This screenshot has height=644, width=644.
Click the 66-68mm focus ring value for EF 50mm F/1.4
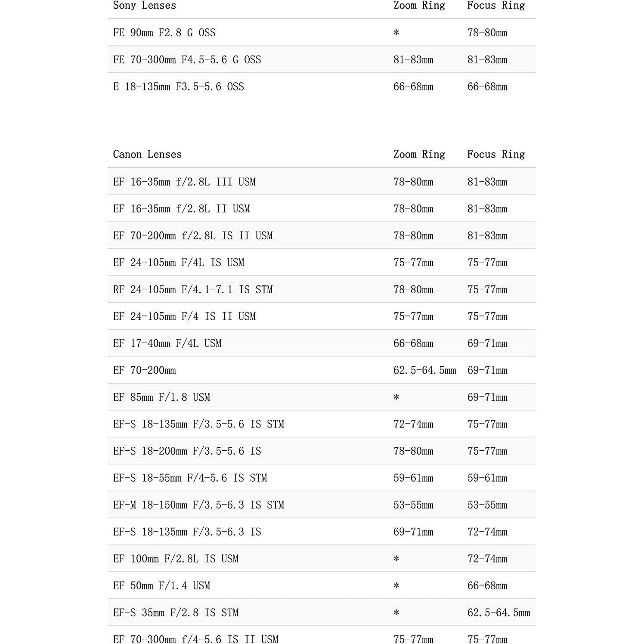pyautogui.click(x=487, y=586)
